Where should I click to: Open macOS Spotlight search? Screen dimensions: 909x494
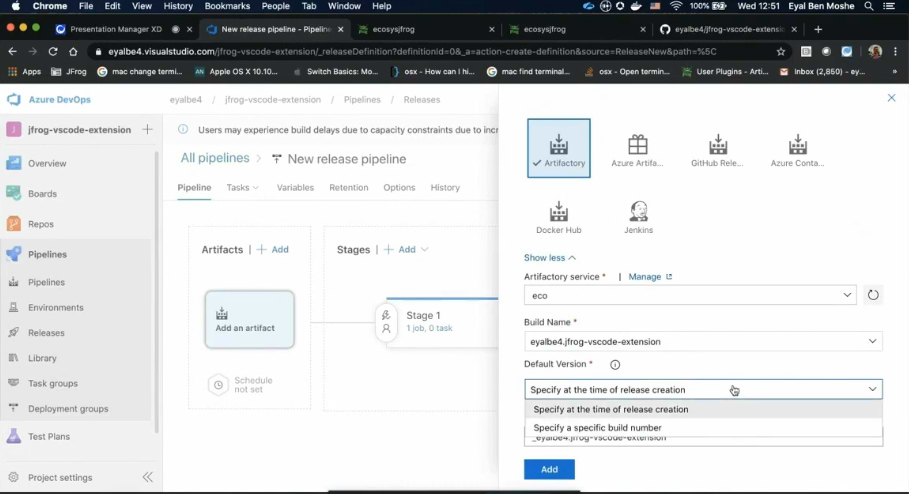pyautogui.click(x=868, y=6)
